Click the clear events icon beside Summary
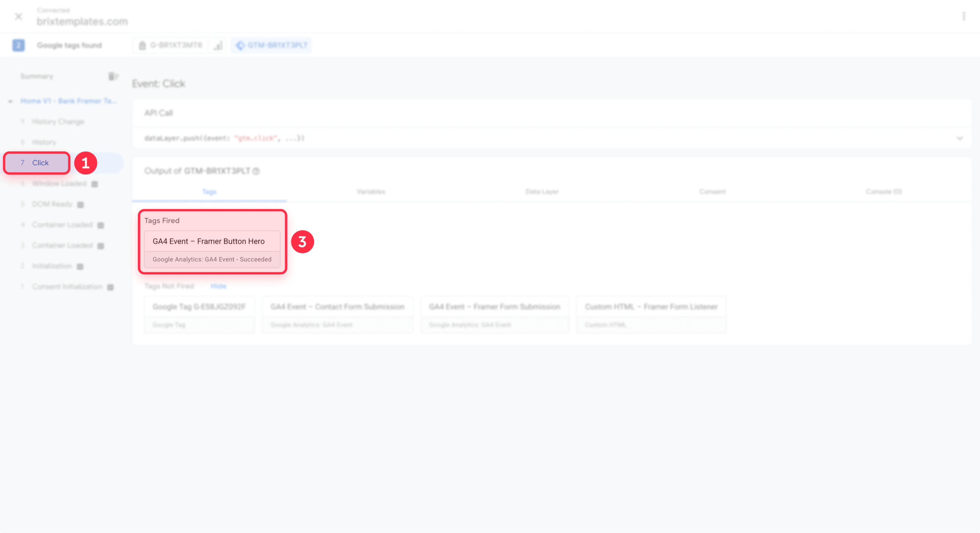Image resolution: width=980 pixels, height=533 pixels. 113,76
